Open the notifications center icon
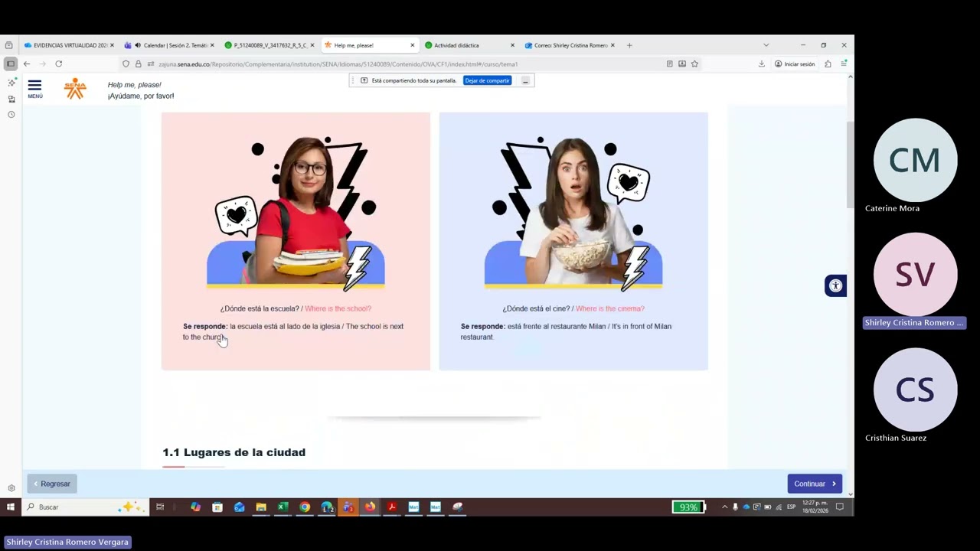980x551 pixels. [x=840, y=507]
